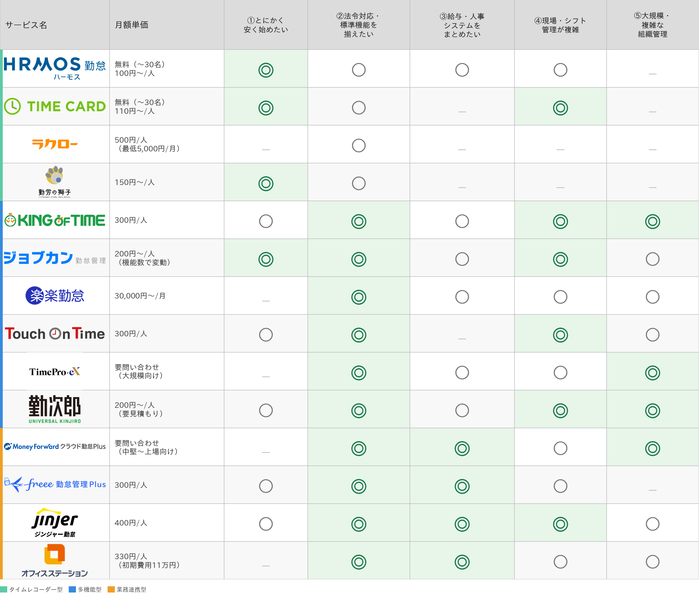Click HRMOS double-circle under とにかく安く始めたい
Image resolution: width=700 pixels, height=594 pixels.
click(266, 70)
